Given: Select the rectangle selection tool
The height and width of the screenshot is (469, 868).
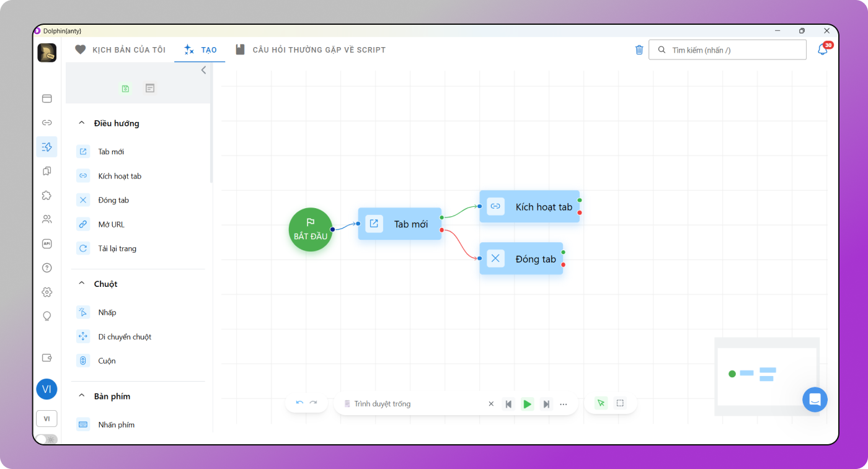Looking at the screenshot, I should coord(620,403).
